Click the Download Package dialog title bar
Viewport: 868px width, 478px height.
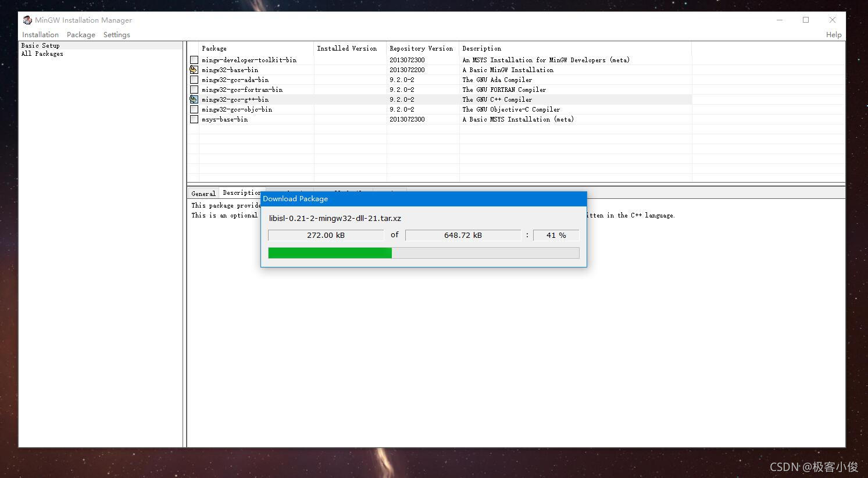click(423, 199)
